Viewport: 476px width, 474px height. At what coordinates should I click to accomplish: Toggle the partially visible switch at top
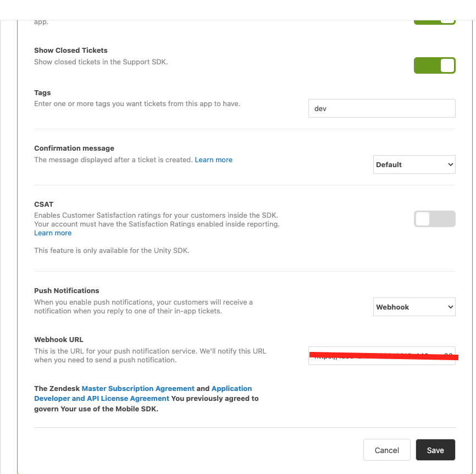[434, 21]
